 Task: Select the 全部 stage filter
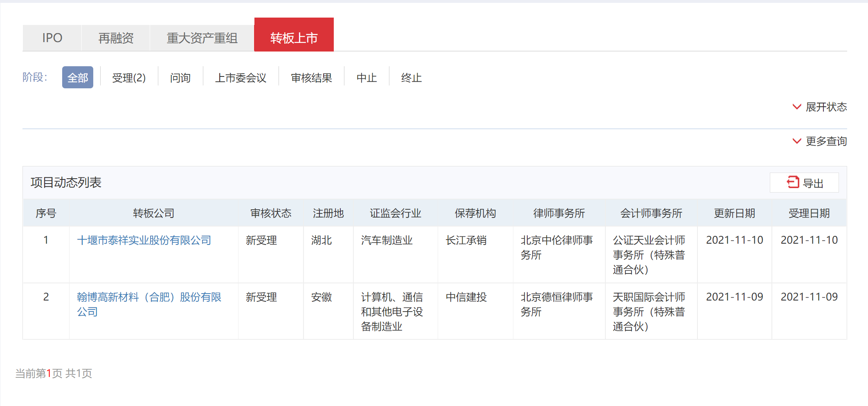pos(78,78)
